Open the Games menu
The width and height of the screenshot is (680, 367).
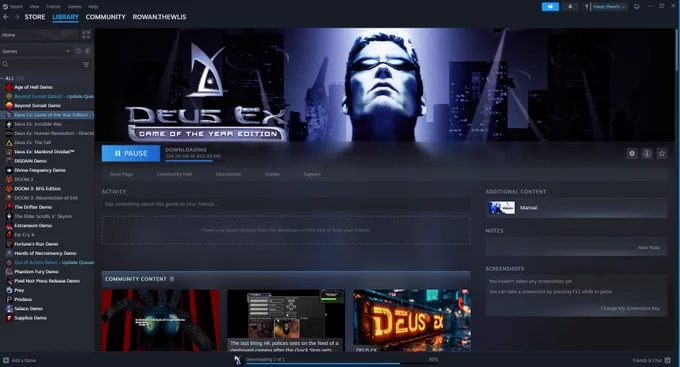click(75, 7)
